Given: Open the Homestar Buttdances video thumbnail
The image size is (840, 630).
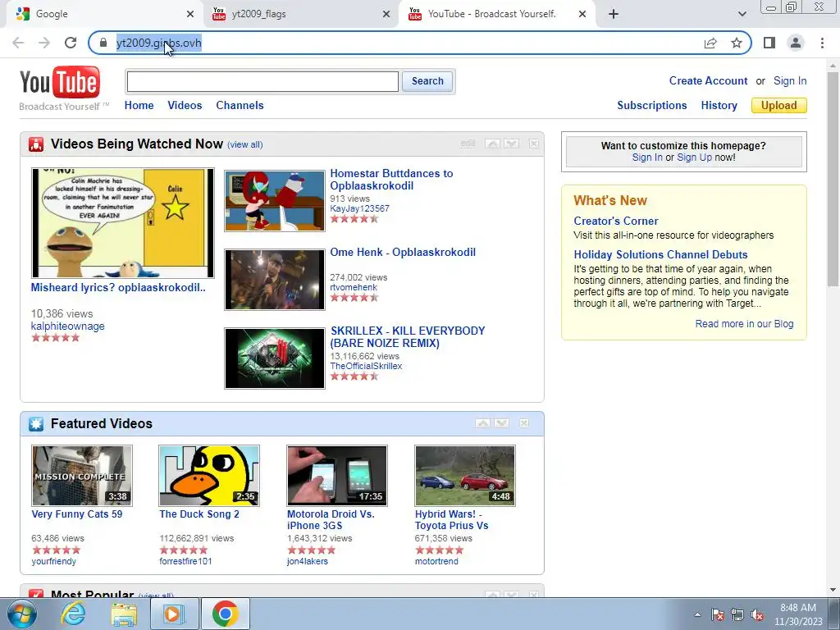Looking at the screenshot, I should coord(274,201).
